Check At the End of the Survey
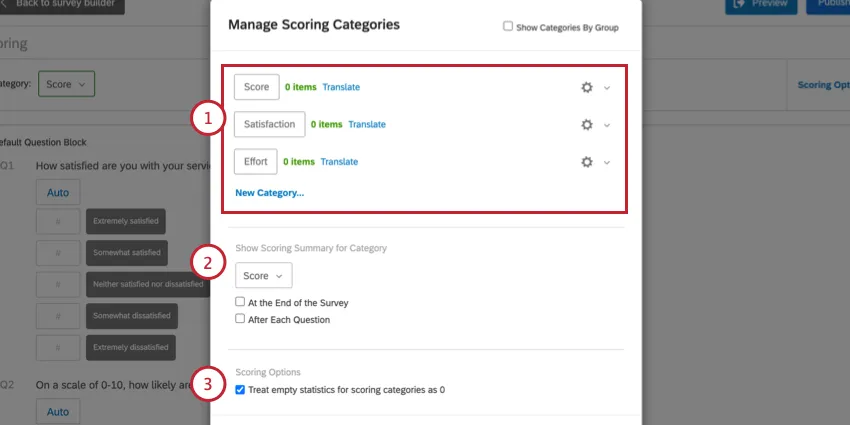This screenshot has width=850, height=425. [240, 302]
